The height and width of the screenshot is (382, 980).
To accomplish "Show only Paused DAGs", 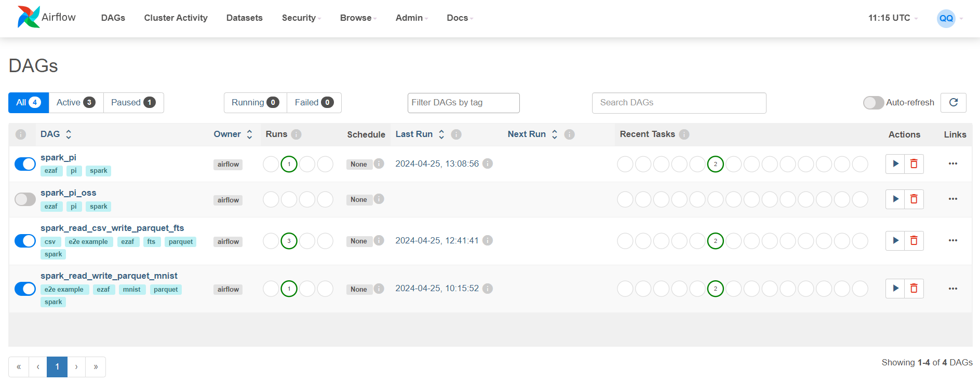I will tap(133, 103).
